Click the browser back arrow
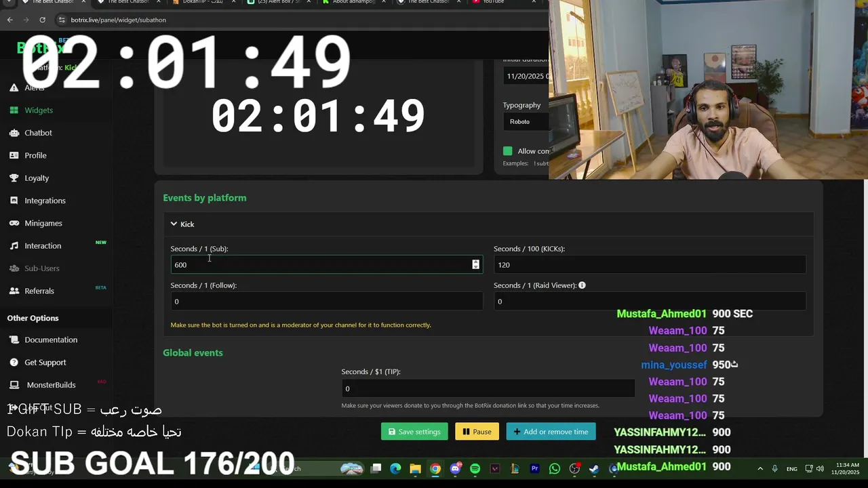Screen dimensions: 868x488 click(x=10, y=20)
